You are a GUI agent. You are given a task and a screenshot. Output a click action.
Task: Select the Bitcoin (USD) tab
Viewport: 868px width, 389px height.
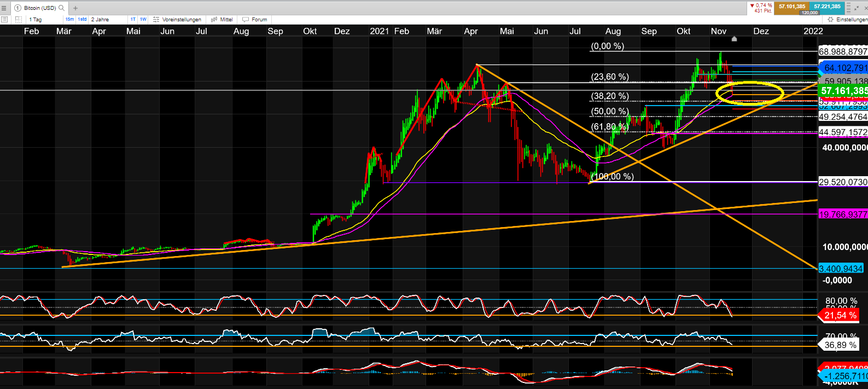coord(39,8)
